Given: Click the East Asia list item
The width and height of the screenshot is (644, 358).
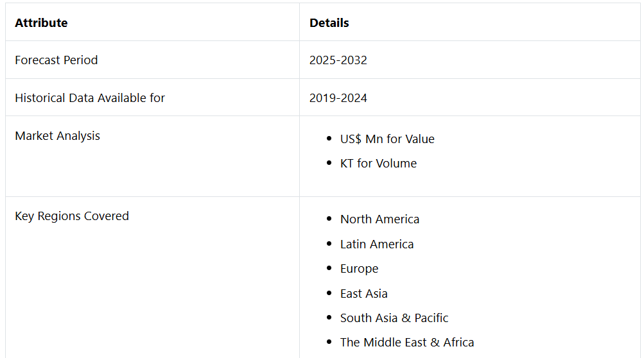Looking at the screenshot, I should click(363, 294).
